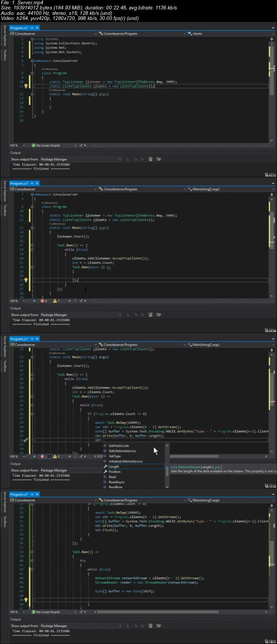Click Clear All output icon in frame stamped 00:04:34
277x644 pixels.
151,159
